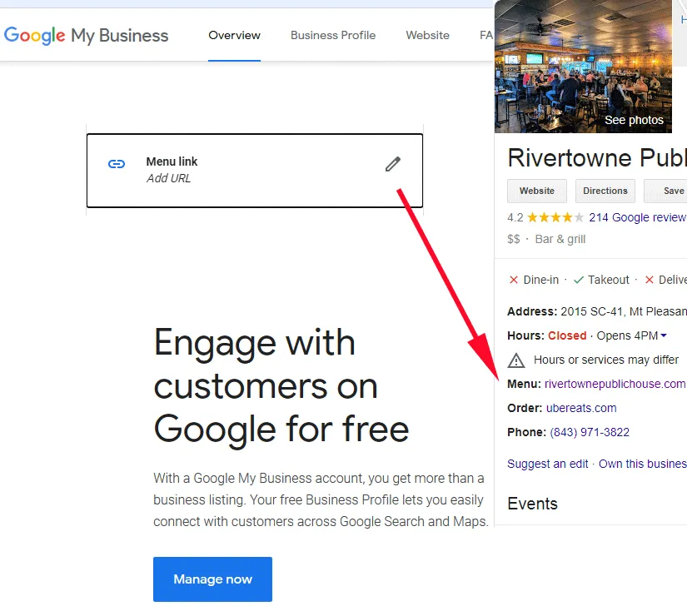The image size is (687, 616).
Task: Select the Overview tab
Action: [234, 35]
